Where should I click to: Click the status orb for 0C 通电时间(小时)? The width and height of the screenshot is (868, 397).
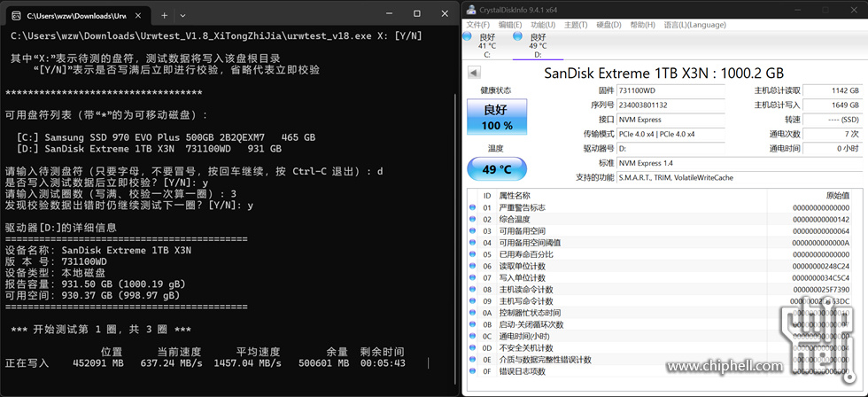point(472,336)
